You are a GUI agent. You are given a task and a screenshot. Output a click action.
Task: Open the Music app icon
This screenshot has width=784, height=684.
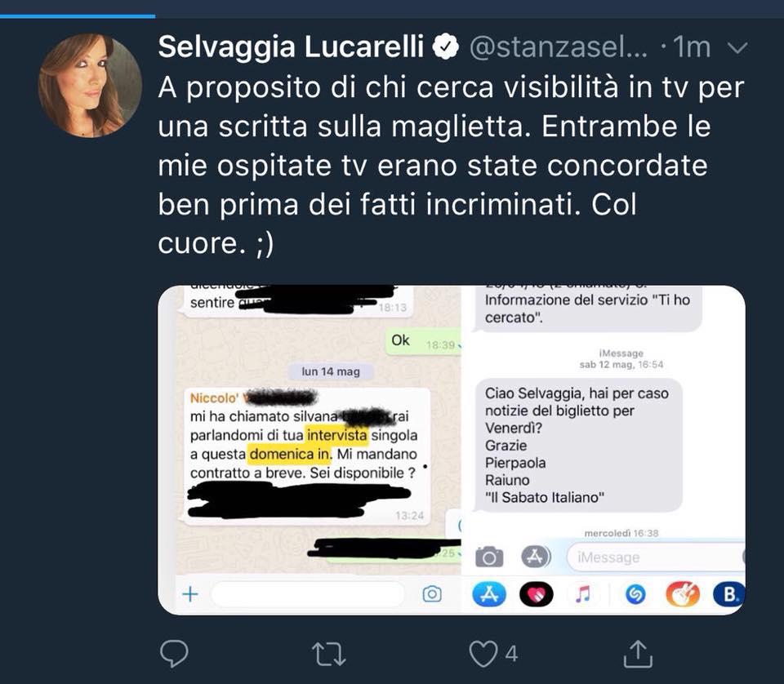582,594
